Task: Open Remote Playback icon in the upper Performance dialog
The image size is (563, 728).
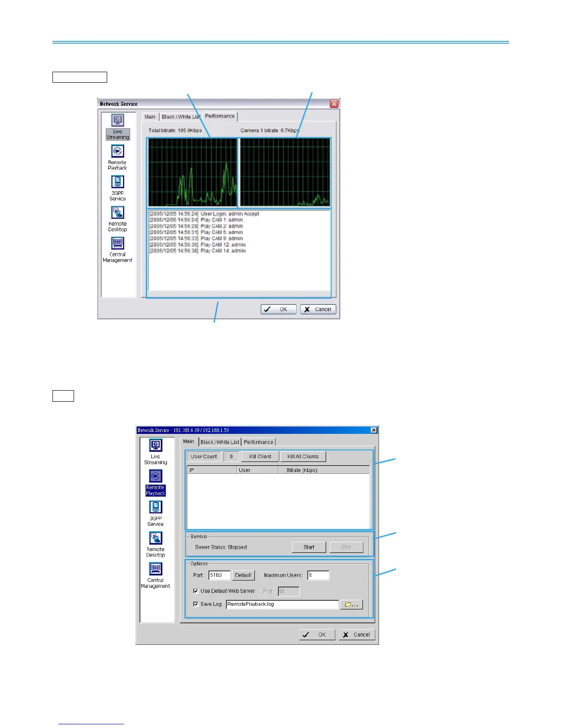Action: tap(117, 158)
